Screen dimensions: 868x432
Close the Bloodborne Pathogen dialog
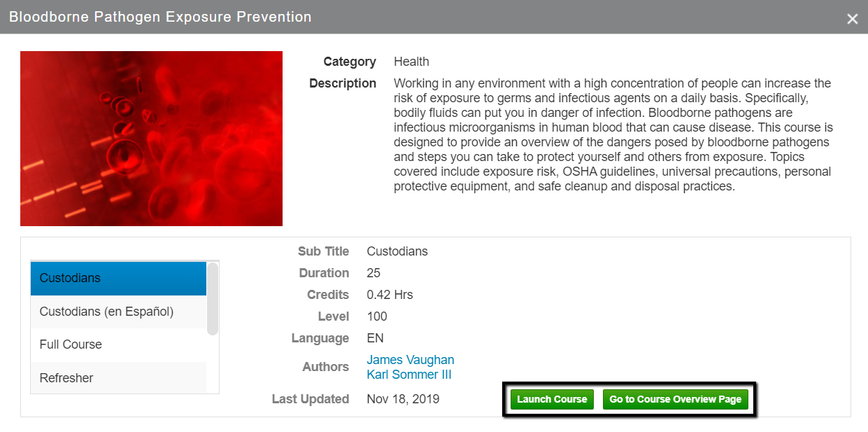(852, 19)
